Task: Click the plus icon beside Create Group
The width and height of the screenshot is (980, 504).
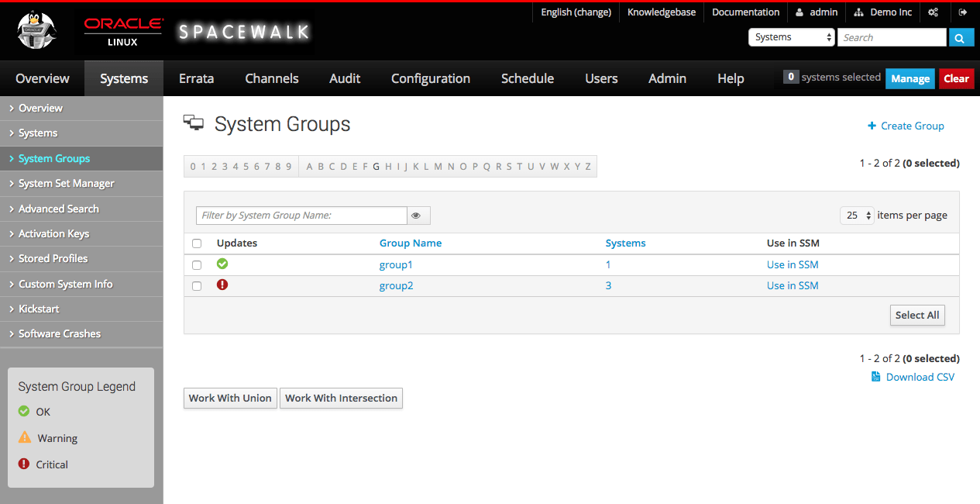Action: coord(872,126)
